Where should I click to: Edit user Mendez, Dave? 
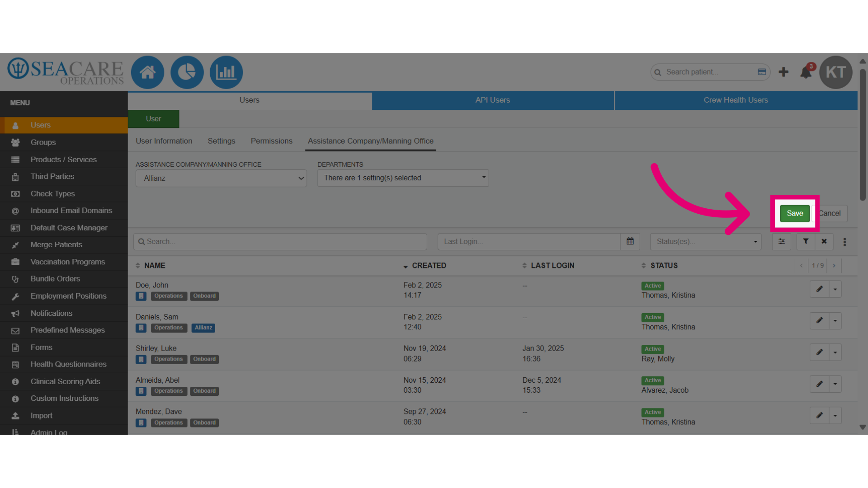click(x=819, y=416)
